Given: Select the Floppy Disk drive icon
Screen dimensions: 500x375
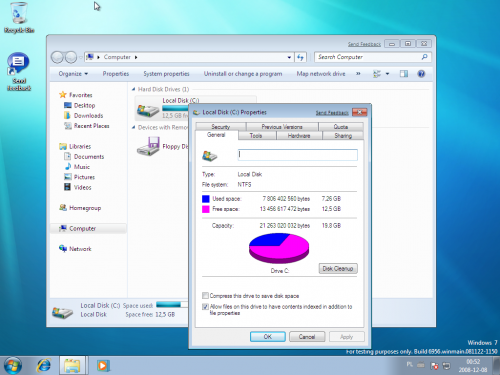Looking at the screenshot, I should [149, 146].
